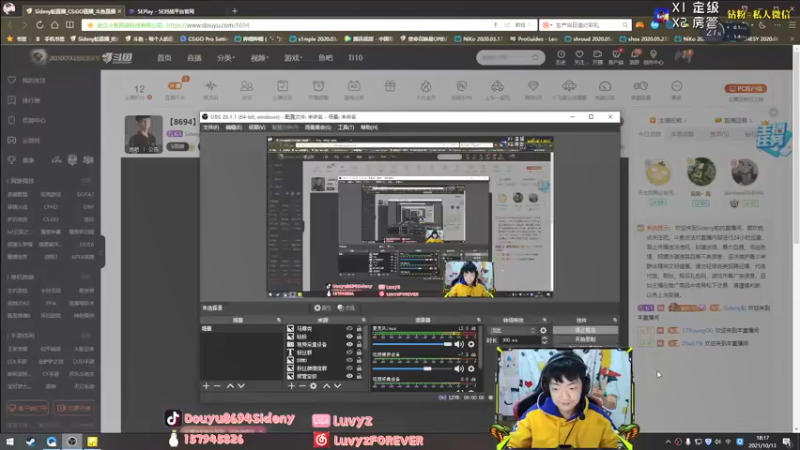Expand the 分类 menu in Douyu navigation
Screen dimensions: 800x450
(226, 58)
